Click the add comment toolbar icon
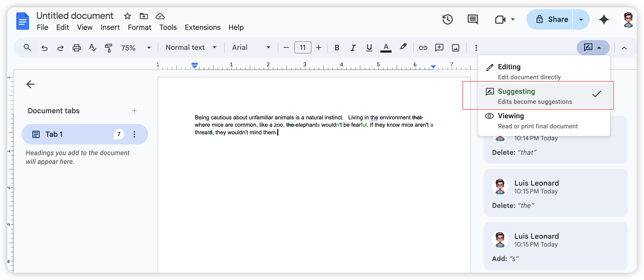The width and height of the screenshot is (644, 280). [x=439, y=48]
